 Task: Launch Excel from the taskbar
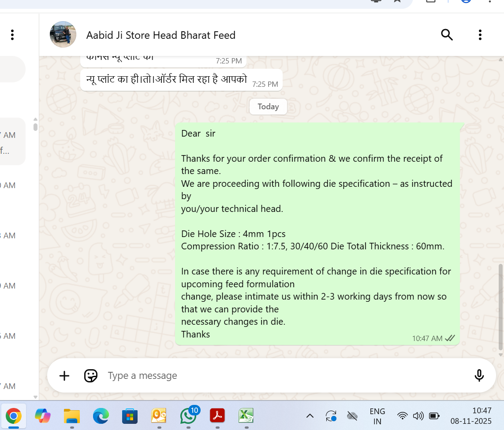point(246,416)
